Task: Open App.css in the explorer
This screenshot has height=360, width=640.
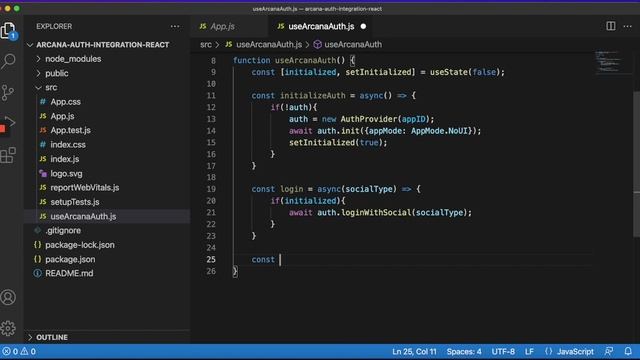Action: 65,102
